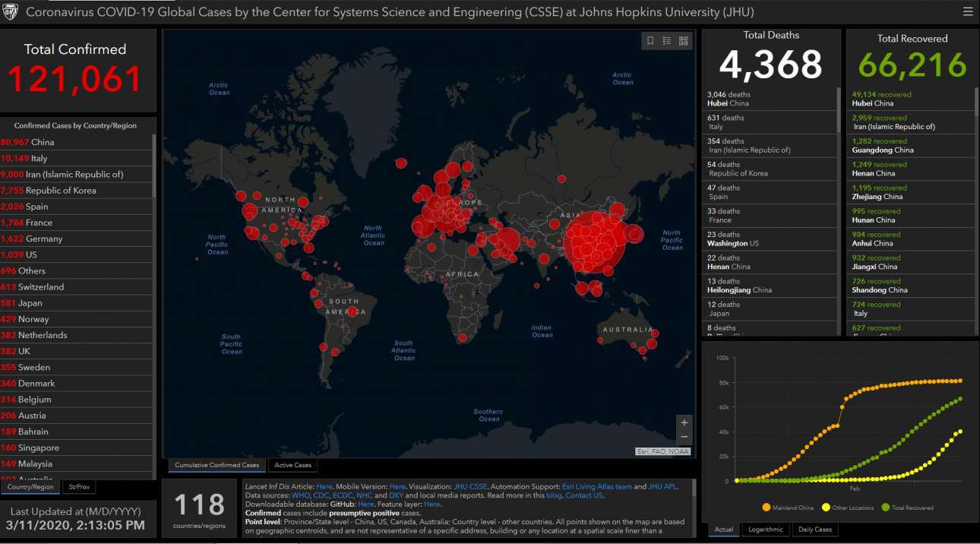Select the St/Prov list tab
Screen dimensions: 980x544
[78, 487]
